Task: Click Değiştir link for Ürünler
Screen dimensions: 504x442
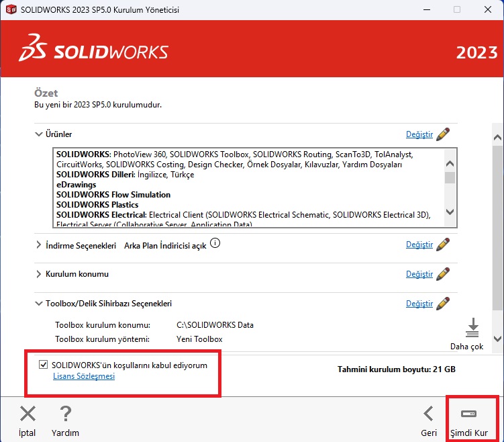Action: 419,134
